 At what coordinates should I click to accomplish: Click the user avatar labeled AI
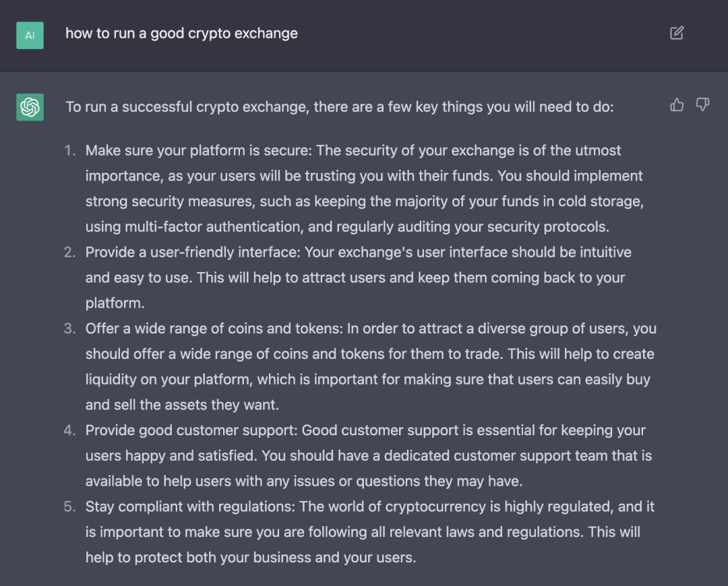click(30, 35)
